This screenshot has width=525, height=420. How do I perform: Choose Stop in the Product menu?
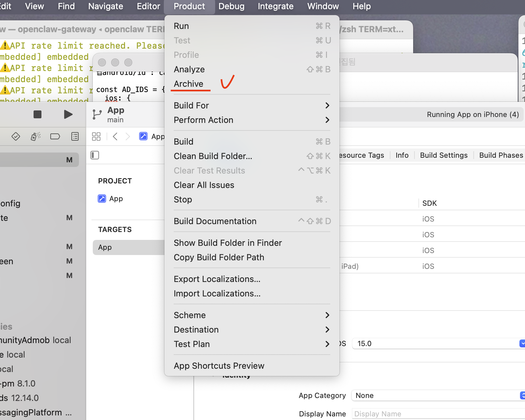point(252,199)
